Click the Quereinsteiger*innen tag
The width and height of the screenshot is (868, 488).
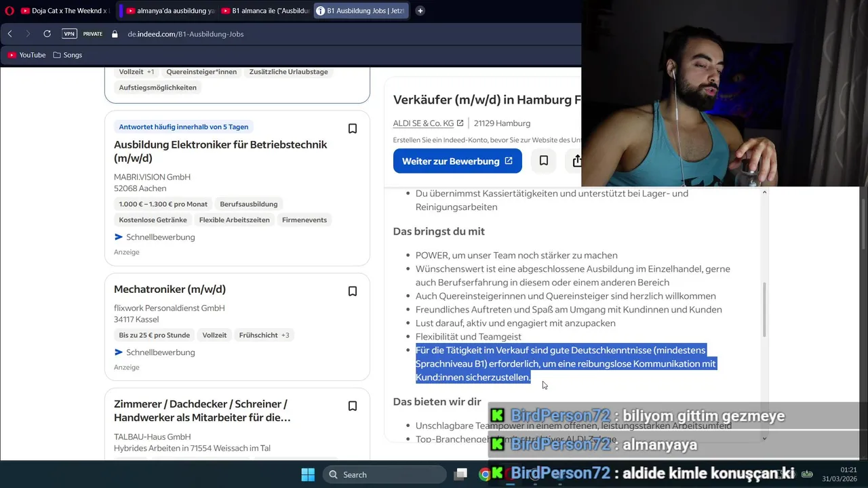coord(201,72)
